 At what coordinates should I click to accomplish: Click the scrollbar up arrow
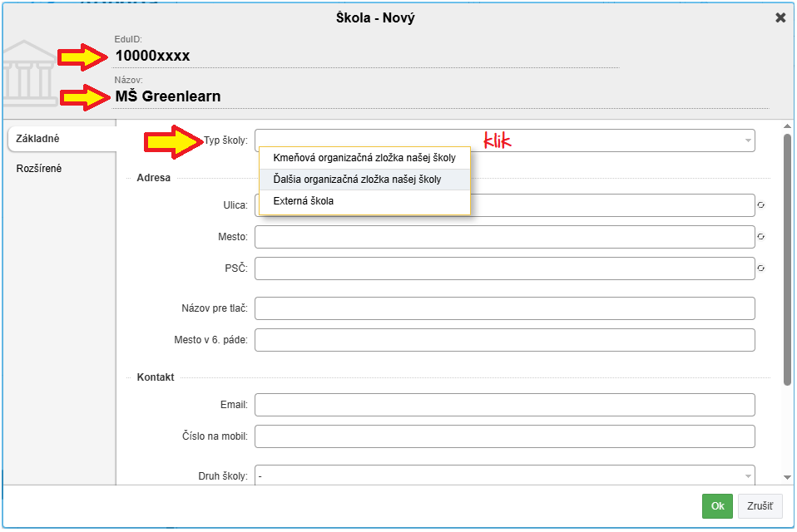click(787, 126)
